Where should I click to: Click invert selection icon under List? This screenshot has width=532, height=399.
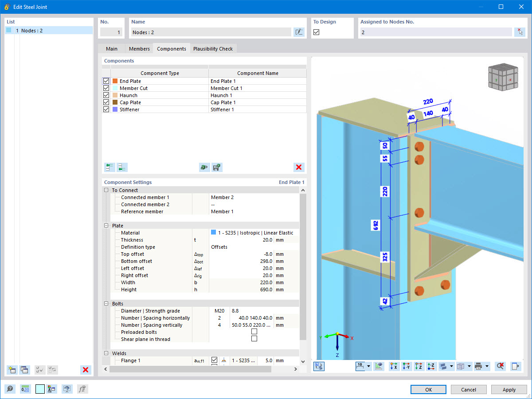click(52, 370)
